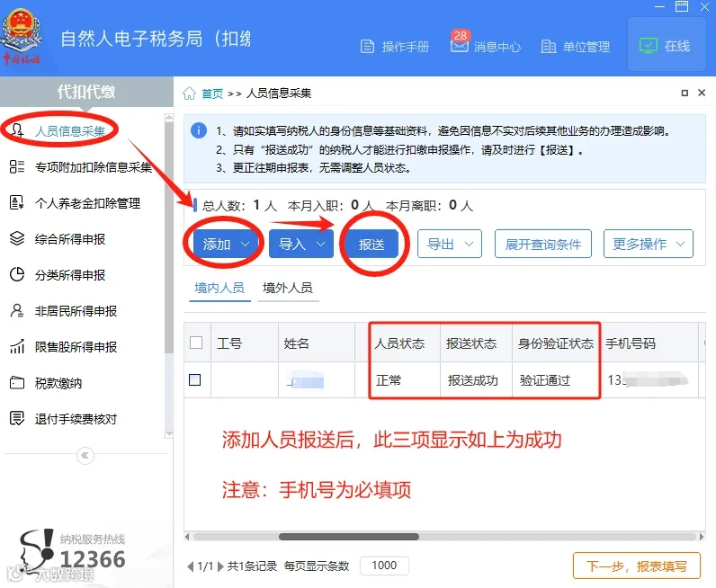Click 分类所得申报 pie chart icon

point(17,274)
